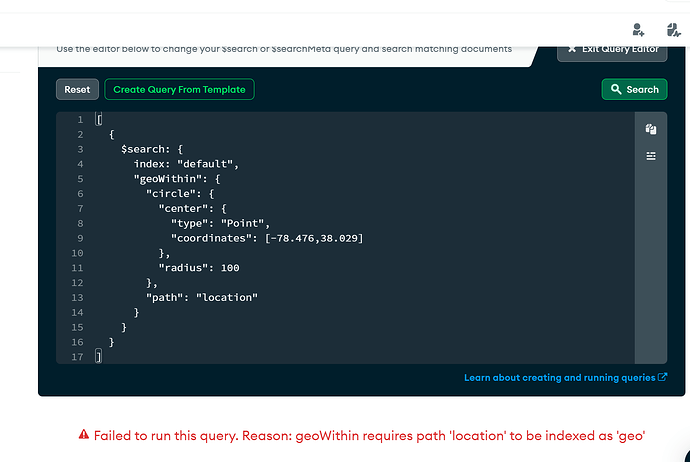Open Learn about creating and running queries

[x=560, y=377]
